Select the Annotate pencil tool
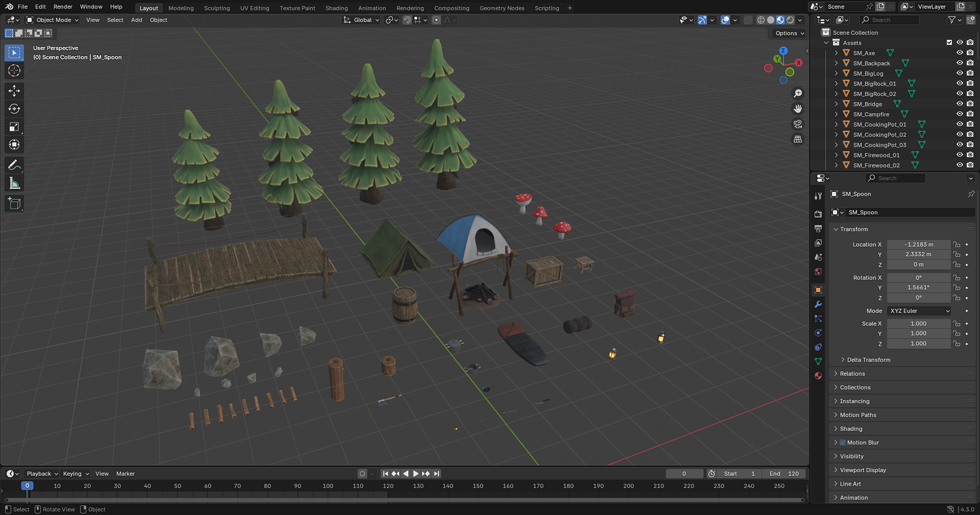980x515 pixels. click(x=14, y=165)
